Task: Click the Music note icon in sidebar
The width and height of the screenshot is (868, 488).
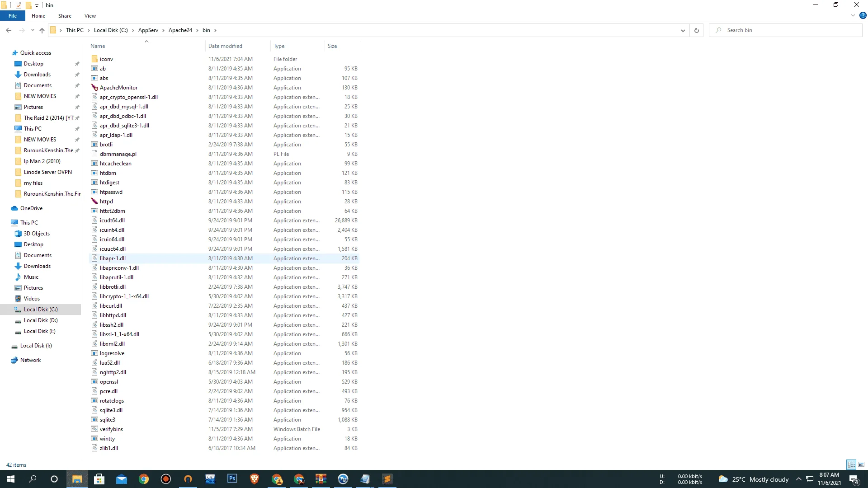Action: (18, 277)
